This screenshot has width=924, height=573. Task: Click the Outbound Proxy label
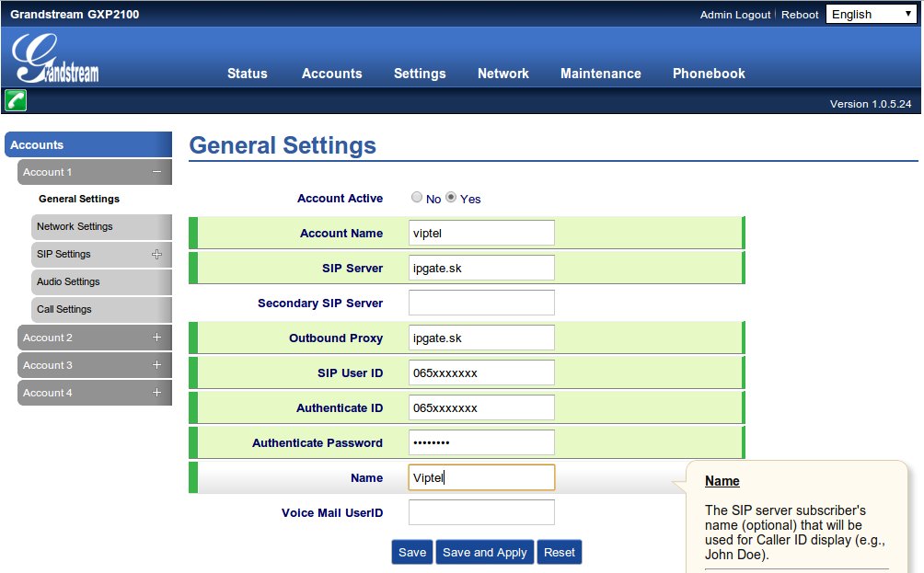tap(336, 338)
